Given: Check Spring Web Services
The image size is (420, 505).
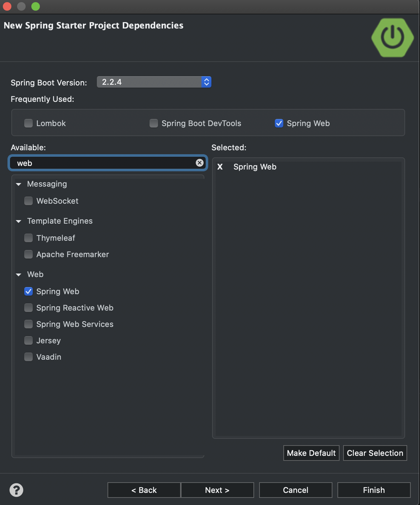Looking at the screenshot, I should pyautogui.click(x=28, y=324).
